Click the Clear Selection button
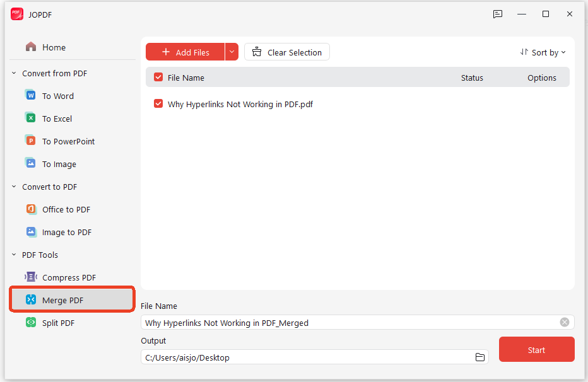 click(287, 52)
